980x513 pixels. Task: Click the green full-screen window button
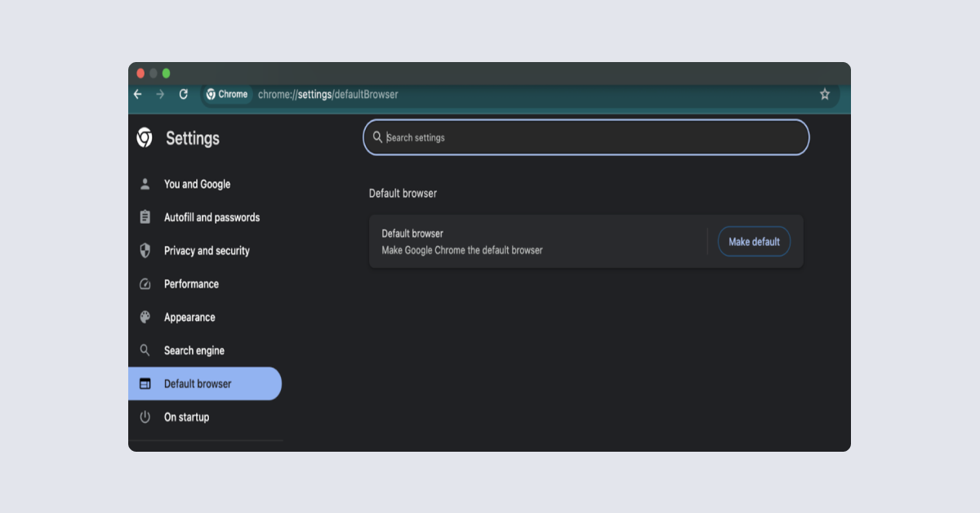166,74
